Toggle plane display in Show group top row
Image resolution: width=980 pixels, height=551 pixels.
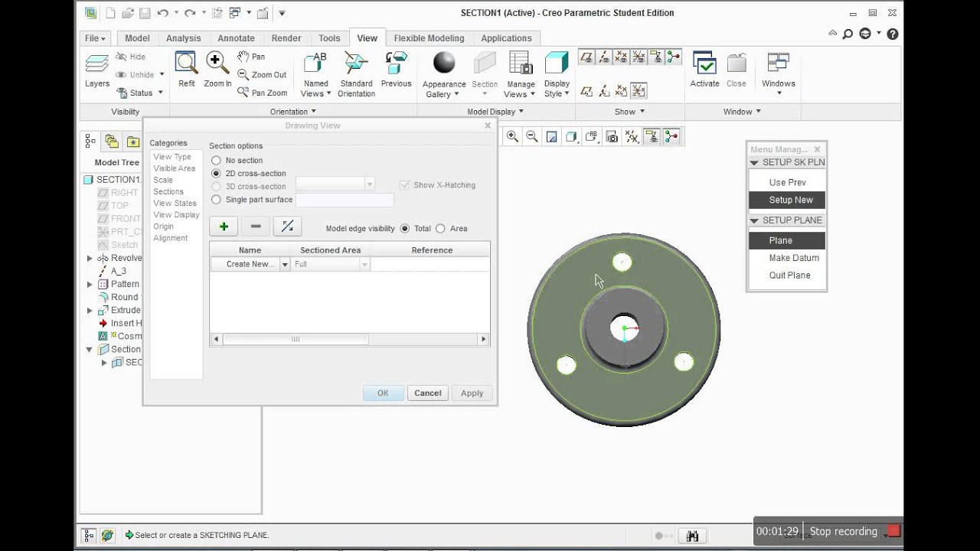(586, 57)
